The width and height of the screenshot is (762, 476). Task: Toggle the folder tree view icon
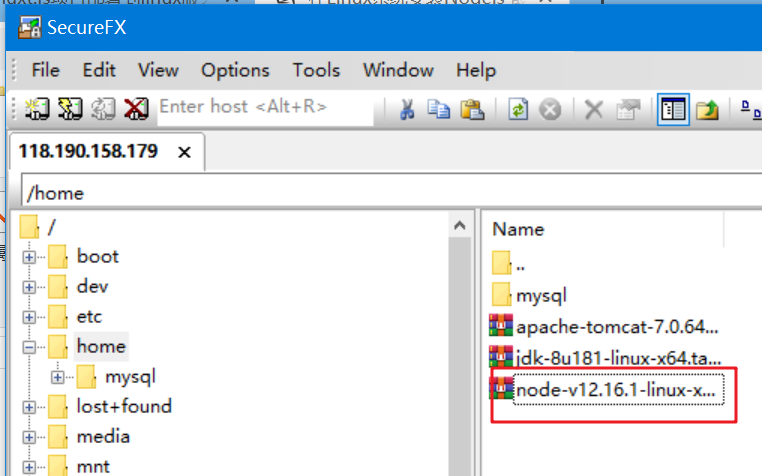point(673,109)
